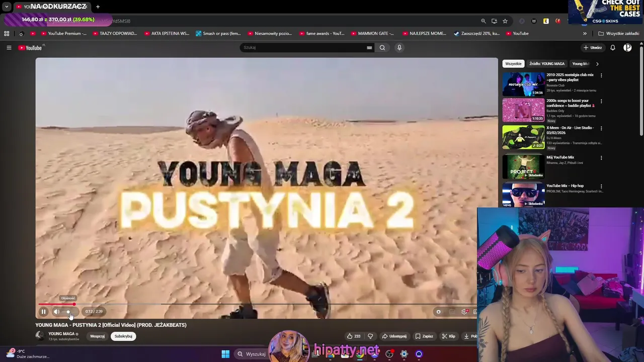Open 2000s songs baddie playlist thumbnail
The height and width of the screenshot is (362, 644).
[x=523, y=110]
